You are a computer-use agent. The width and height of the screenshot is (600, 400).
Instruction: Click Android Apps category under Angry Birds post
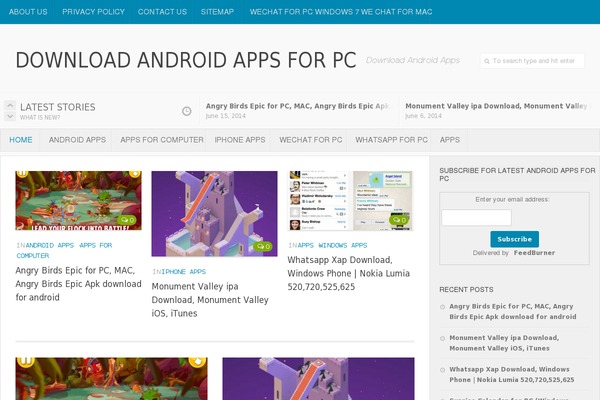[x=50, y=245]
